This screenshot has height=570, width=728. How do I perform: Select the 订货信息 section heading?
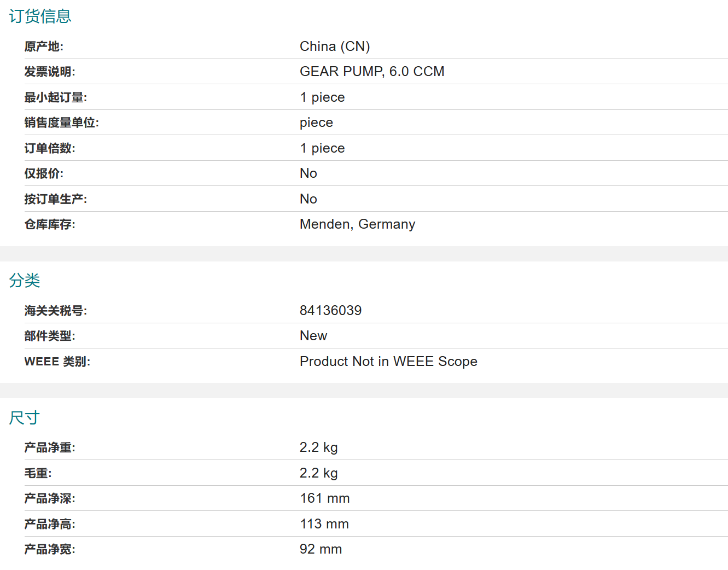[x=40, y=16]
